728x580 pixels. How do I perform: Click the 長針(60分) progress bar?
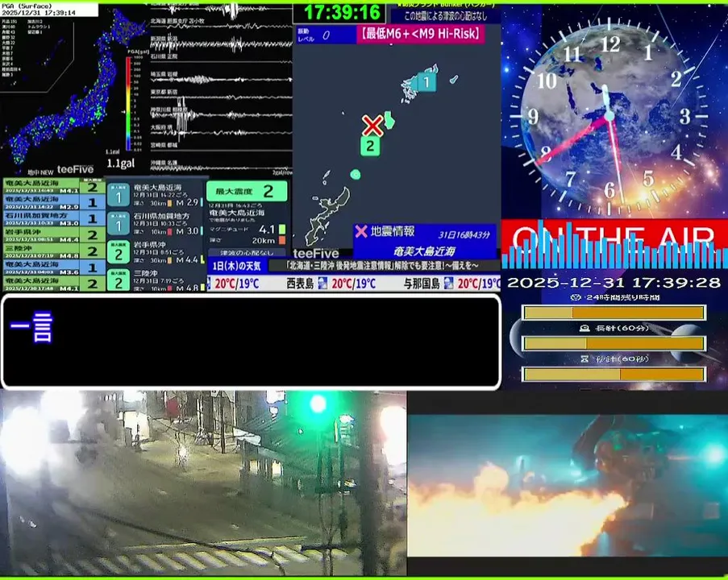point(614,343)
